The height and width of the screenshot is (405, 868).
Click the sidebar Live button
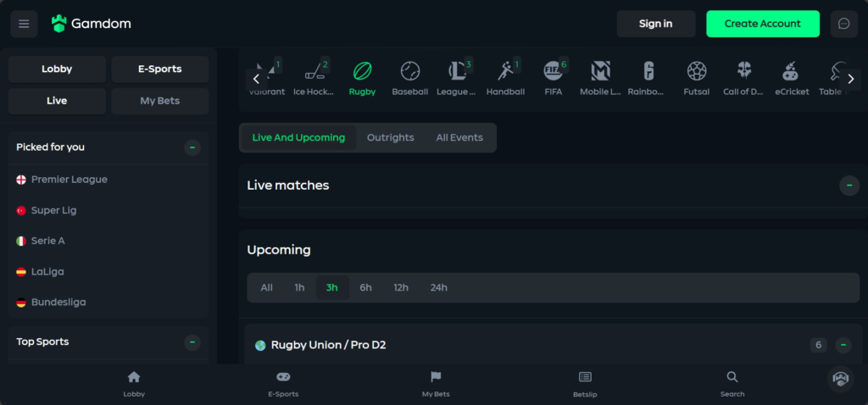pyautogui.click(x=57, y=102)
